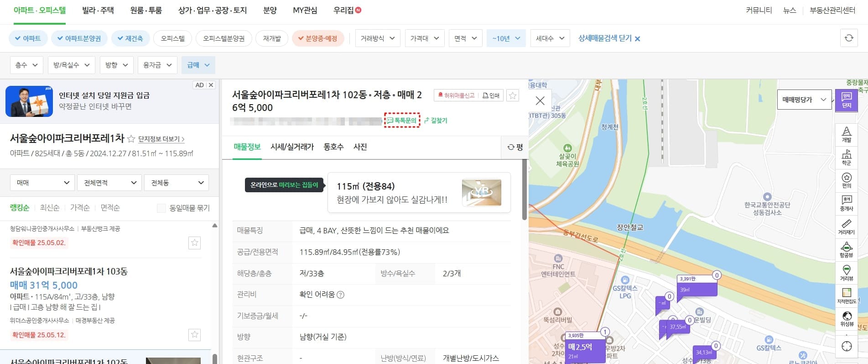Check the 동일매물 묶기 checkbox
This screenshot has height=364, width=868.
click(161, 208)
